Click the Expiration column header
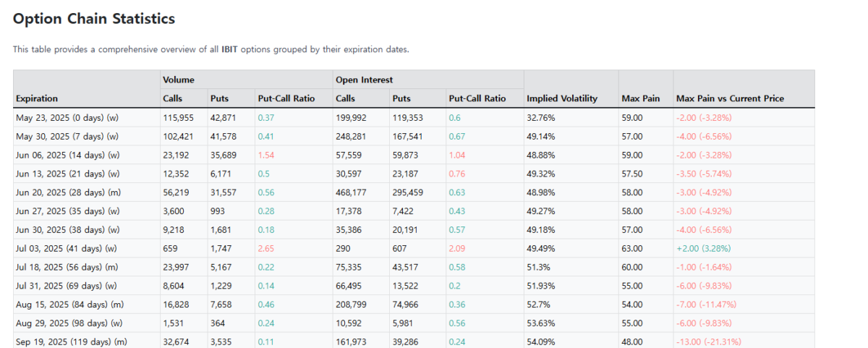Image resolution: width=868 pixels, height=348 pixels. tap(37, 98)
